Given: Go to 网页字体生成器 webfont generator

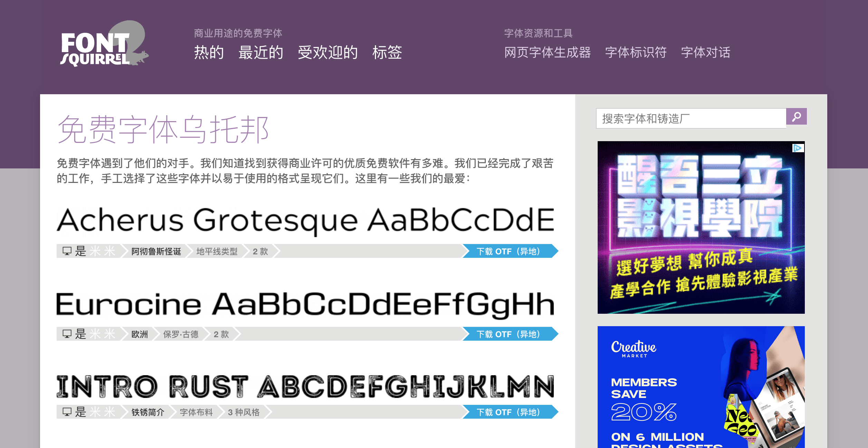Looking at the screenshot, I should click(548, 52).
